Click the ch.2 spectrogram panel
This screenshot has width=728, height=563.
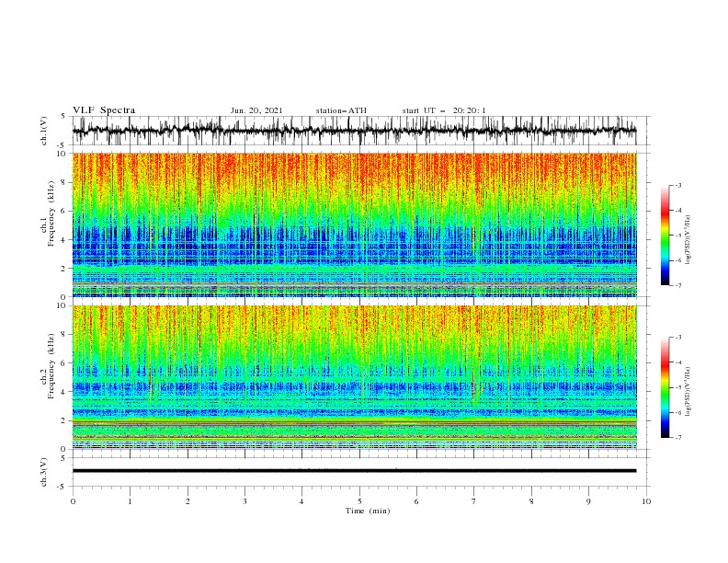pyautogui.click(x=354, y=377)
